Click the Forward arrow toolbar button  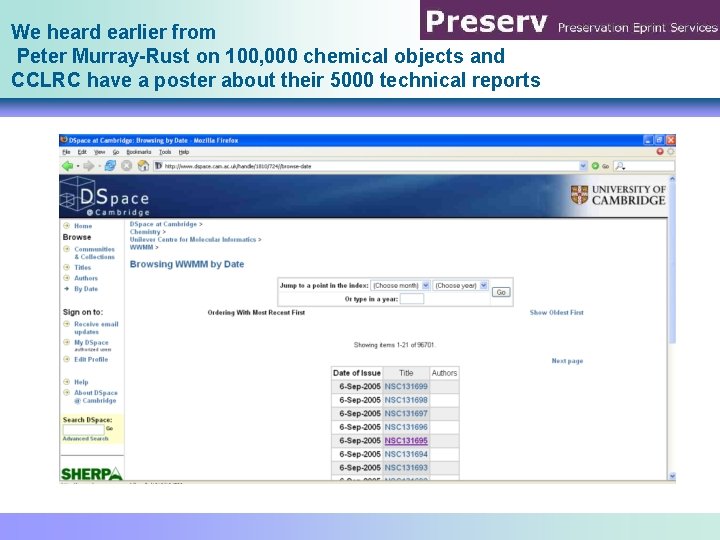point(89,166)
